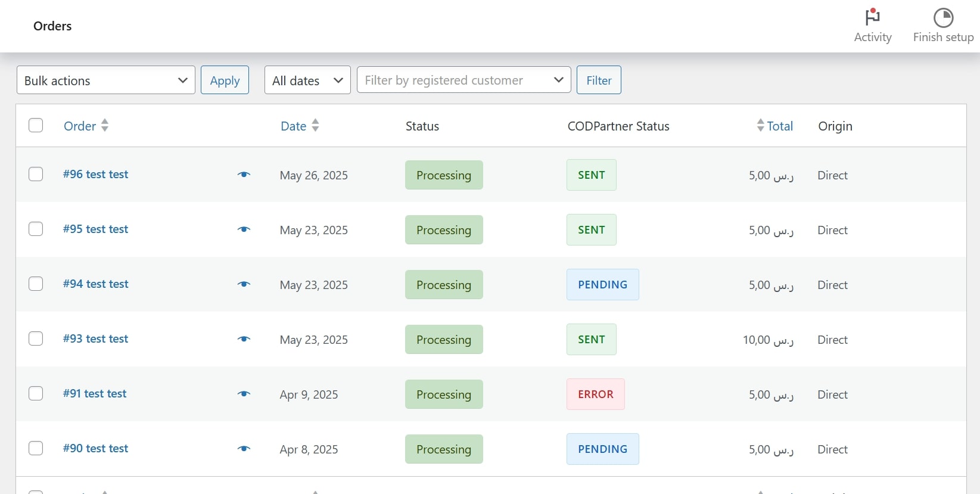This screenshot has width=980, height=494.
Task: Open order #94 test test link
Action: coord(96,284)
